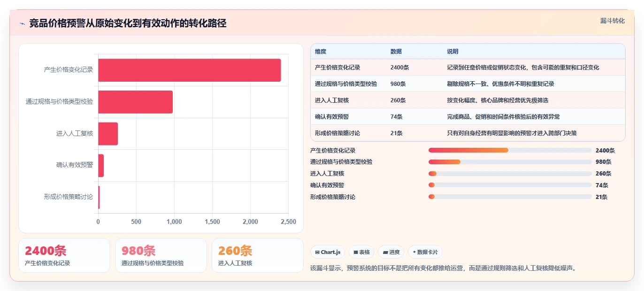The width and height of the screenshot is (644, 291).
Task: Select the 数据卡片 chip
Action: [425, 252]
